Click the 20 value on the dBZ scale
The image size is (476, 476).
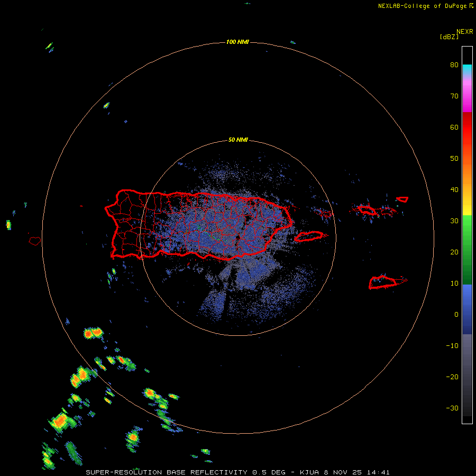[454, 252]
